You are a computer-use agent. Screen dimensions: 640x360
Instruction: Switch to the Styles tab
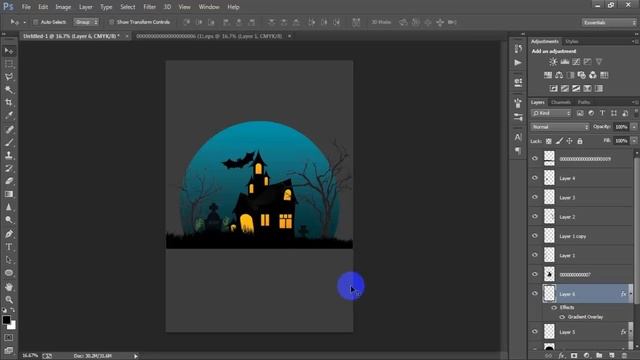571,42
